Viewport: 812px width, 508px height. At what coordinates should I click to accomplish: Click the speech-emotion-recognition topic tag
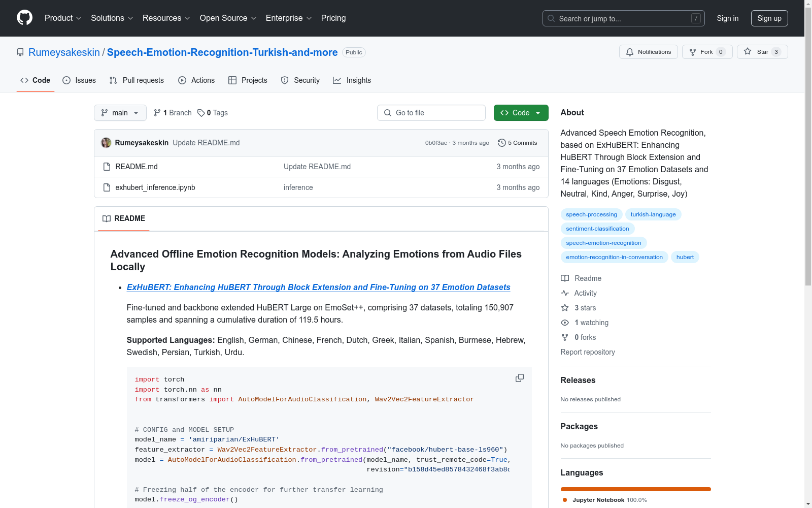[603, 243]
